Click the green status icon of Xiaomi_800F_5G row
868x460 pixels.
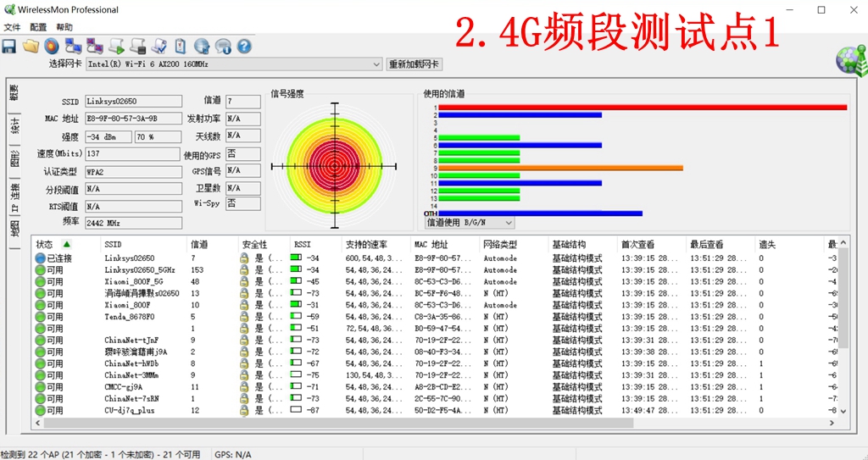pos(40,282)
